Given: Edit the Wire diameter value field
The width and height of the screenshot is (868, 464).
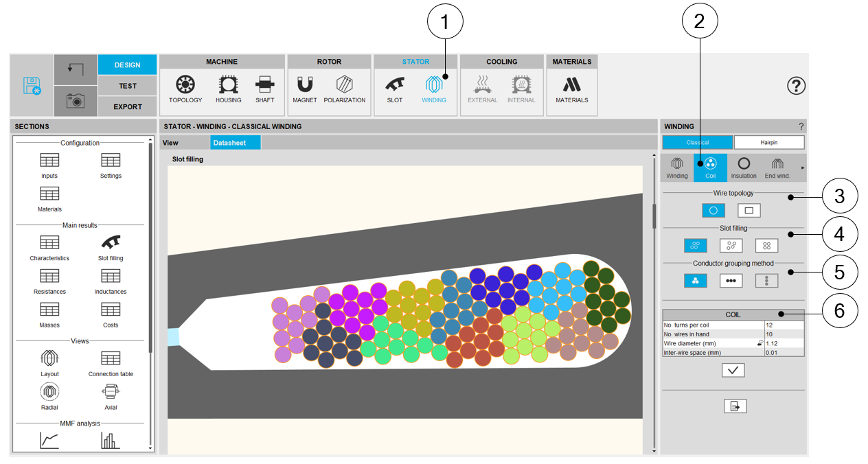Looking at the screenshot, I should 783,343.
